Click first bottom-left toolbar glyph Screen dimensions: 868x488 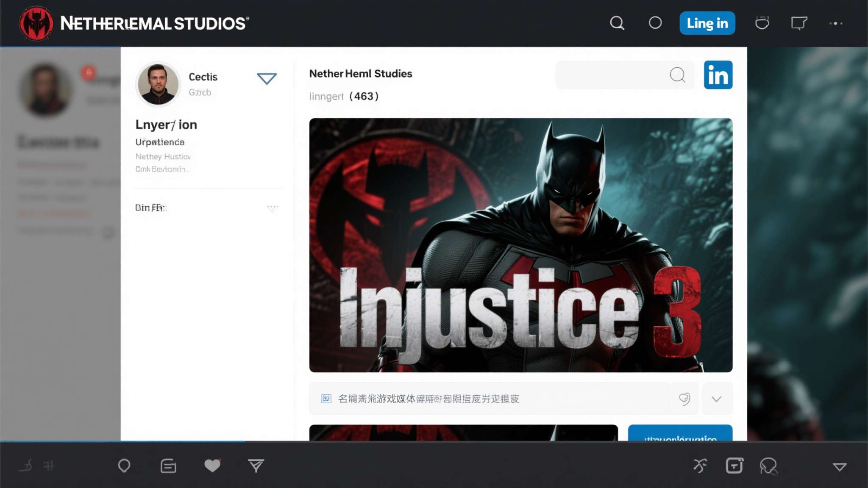tap(25, 466)
